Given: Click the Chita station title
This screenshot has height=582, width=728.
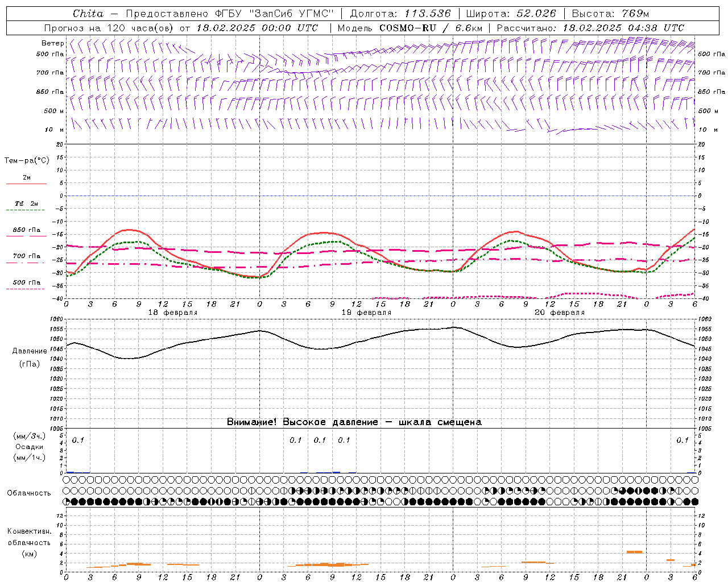Looking at the screenshot, I should (x=88, y=14).
